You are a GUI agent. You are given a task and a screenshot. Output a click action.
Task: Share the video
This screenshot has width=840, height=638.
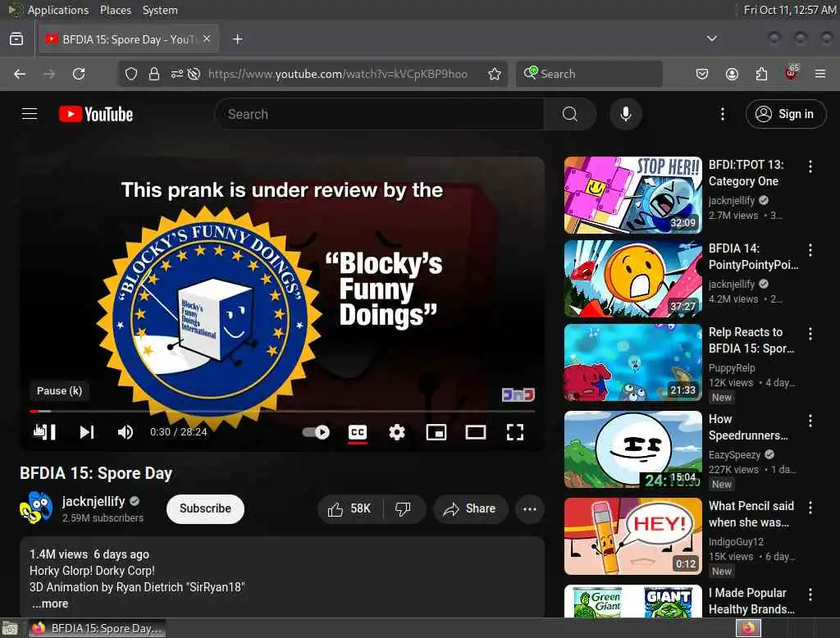point(470,508)
